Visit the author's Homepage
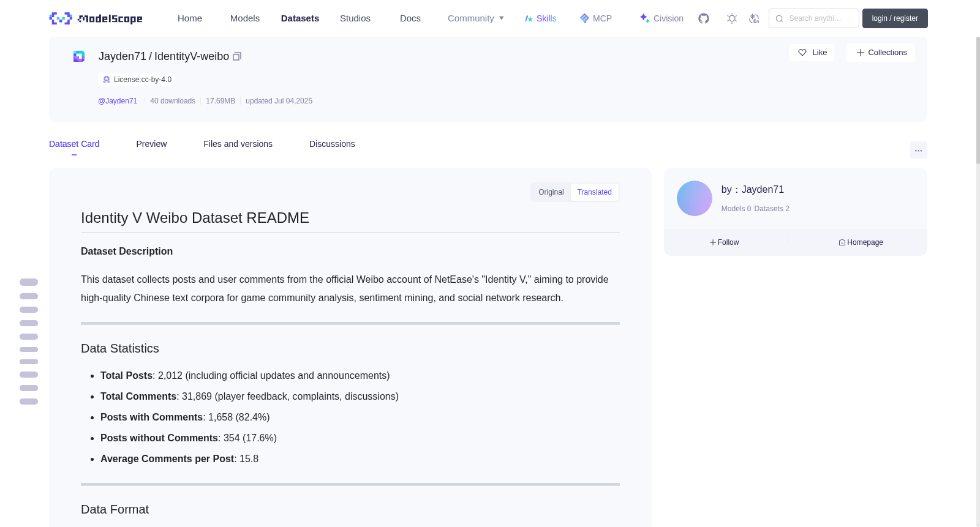 coord(861,242)
